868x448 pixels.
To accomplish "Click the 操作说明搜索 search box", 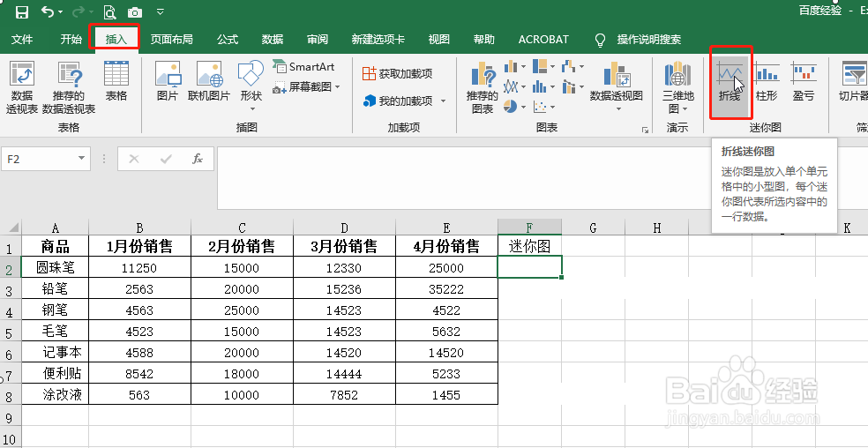I will (x=648, y=40).
